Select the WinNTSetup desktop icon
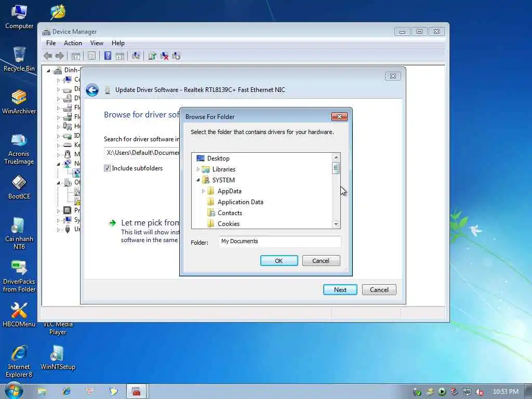Image resolution: width=532 pixels, height=399 pixels. pos(58,357)
